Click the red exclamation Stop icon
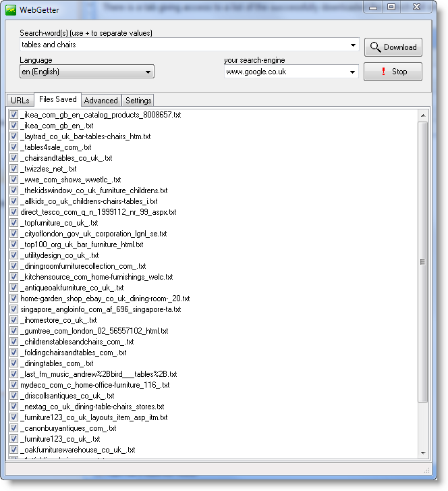Viewport: 448px width, 491px height. pos(383,72)
